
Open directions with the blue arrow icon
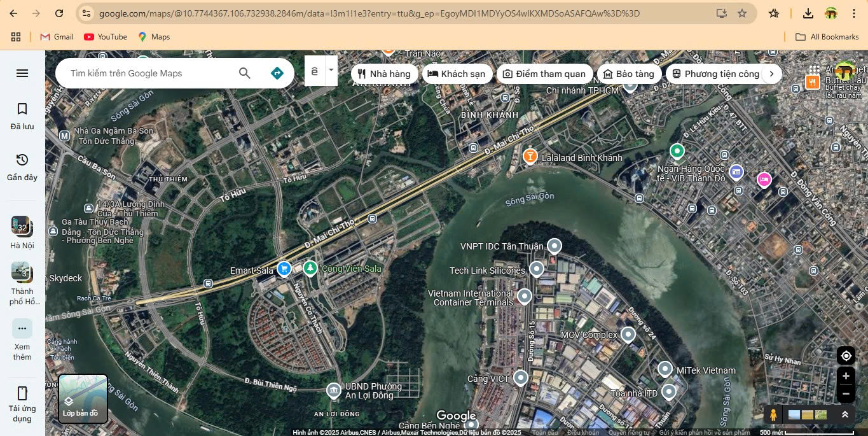[277, 73]
